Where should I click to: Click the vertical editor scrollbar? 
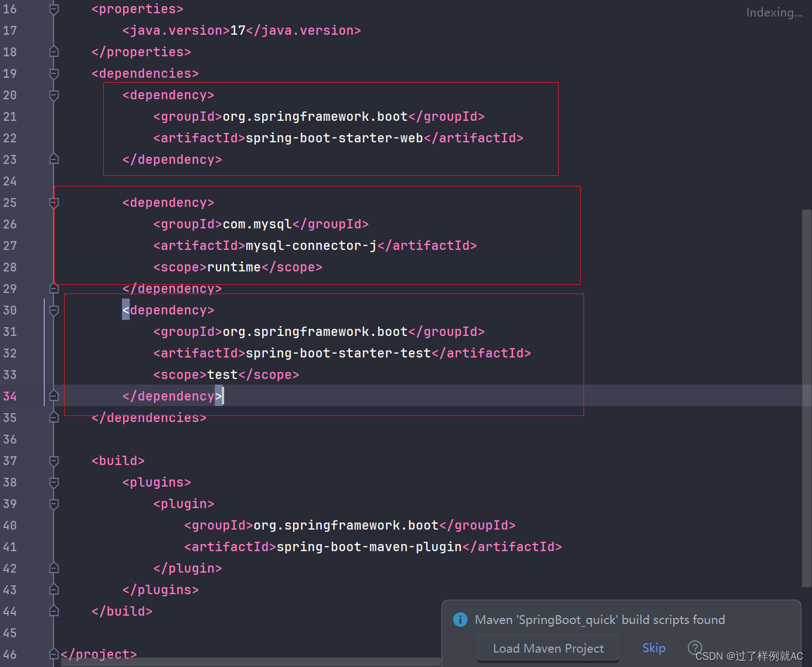tap(806, 398)
